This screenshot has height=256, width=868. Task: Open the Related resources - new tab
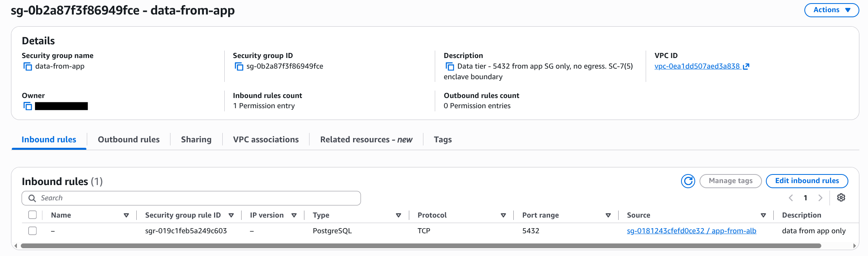pos(366,140)
